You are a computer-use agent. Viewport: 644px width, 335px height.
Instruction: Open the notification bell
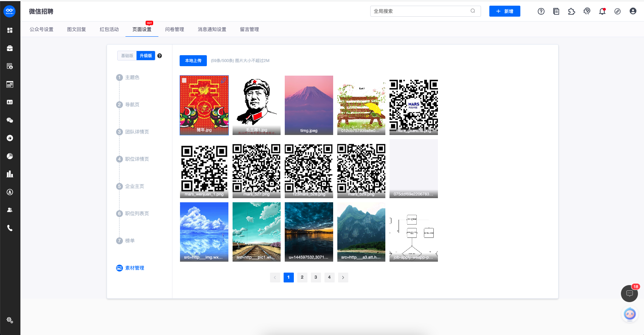602,11
